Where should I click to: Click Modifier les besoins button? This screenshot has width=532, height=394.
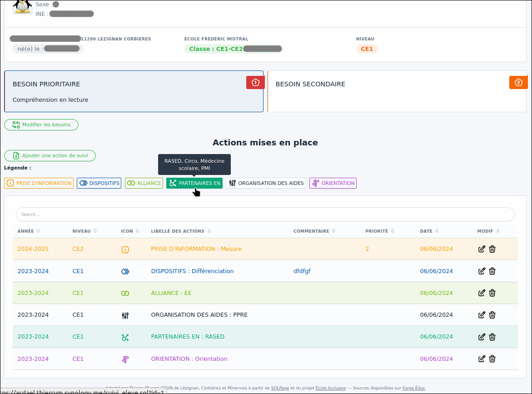tap(41, 125)
